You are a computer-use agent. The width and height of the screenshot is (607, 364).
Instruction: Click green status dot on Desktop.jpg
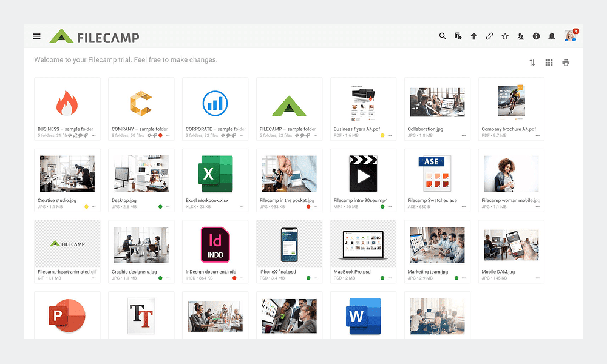point(160,206)
